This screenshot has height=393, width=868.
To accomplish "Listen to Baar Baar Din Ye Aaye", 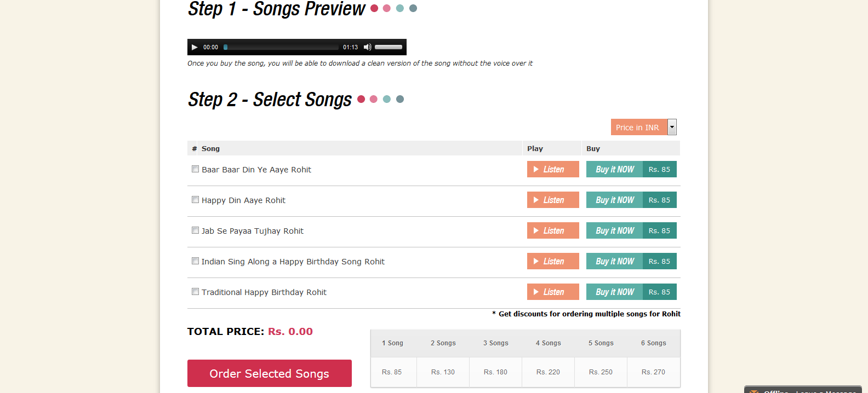I will pyautogui.click(x=553, y=169).
